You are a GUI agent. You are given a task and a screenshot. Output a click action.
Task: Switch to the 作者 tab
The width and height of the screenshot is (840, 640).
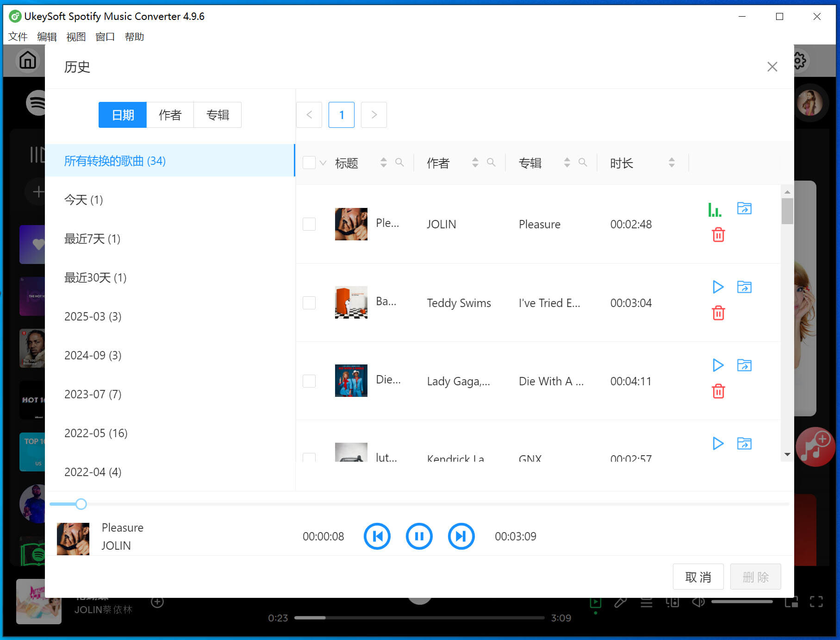point(170,115)
